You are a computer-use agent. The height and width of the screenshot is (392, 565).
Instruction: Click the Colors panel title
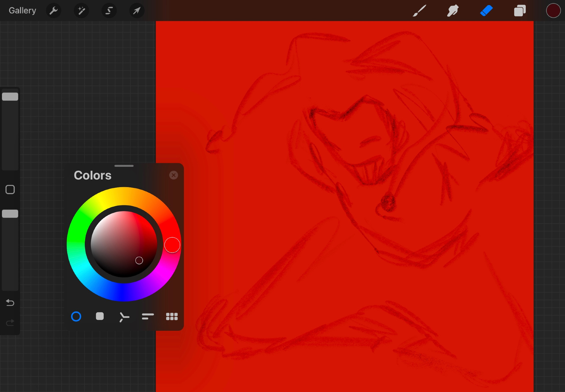93,176
